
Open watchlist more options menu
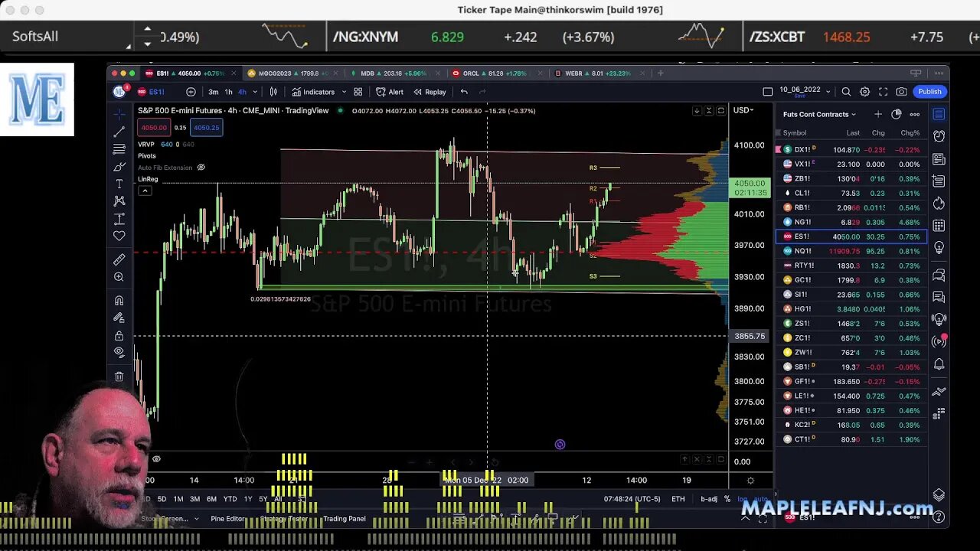tap(914, 114)
